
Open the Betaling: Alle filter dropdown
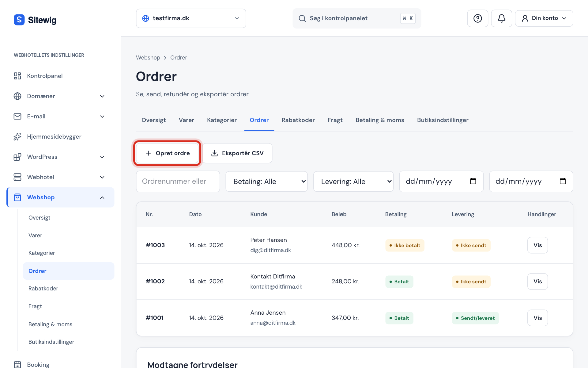[x=266, y=182]
